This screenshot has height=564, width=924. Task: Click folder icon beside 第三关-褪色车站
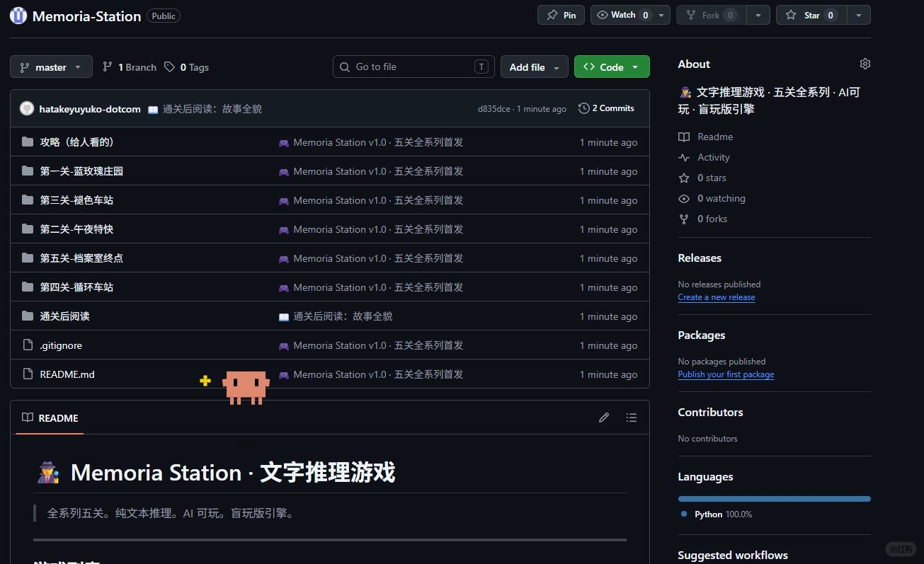point(28,200)
